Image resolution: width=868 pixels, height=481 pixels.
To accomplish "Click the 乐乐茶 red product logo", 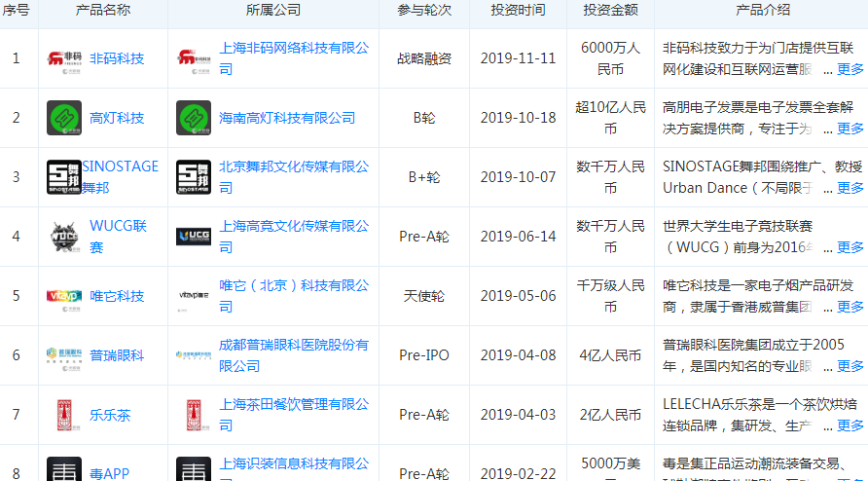I will (x=64, y=415).
